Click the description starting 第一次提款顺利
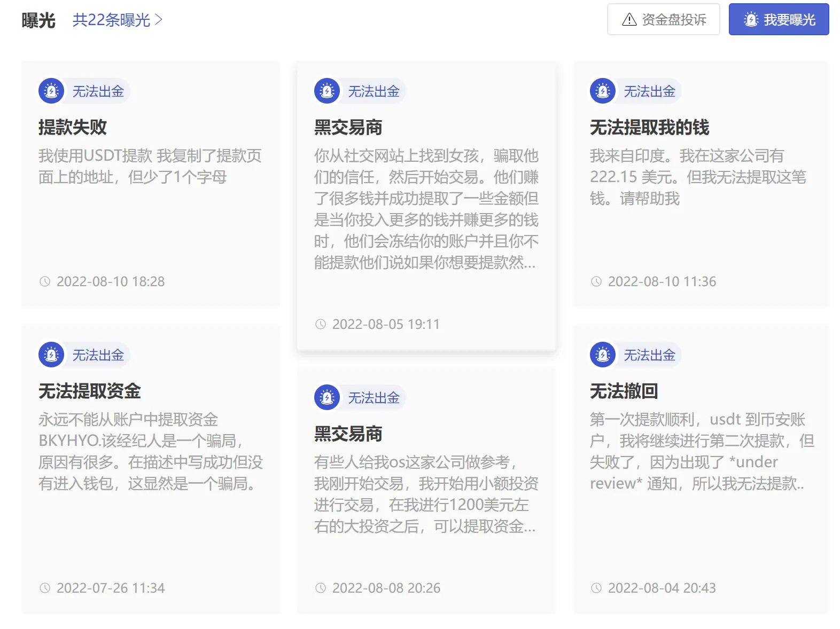Screen dimensions: 840x629 702,451
